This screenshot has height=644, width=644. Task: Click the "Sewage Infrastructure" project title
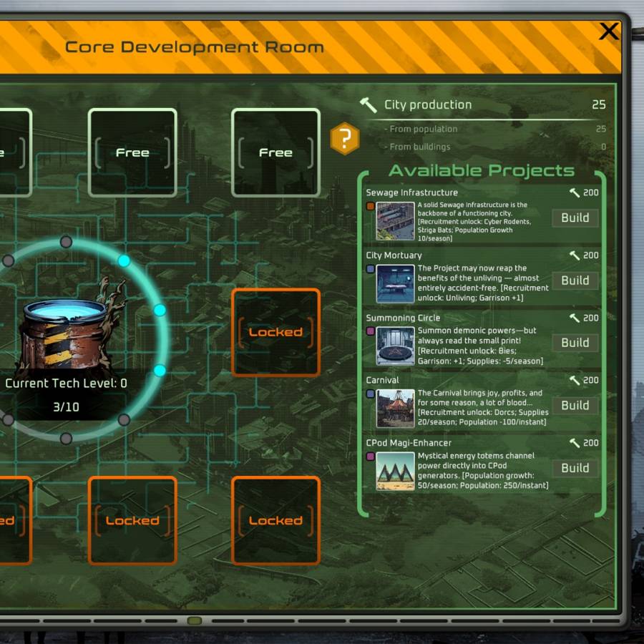coord(411,192)
